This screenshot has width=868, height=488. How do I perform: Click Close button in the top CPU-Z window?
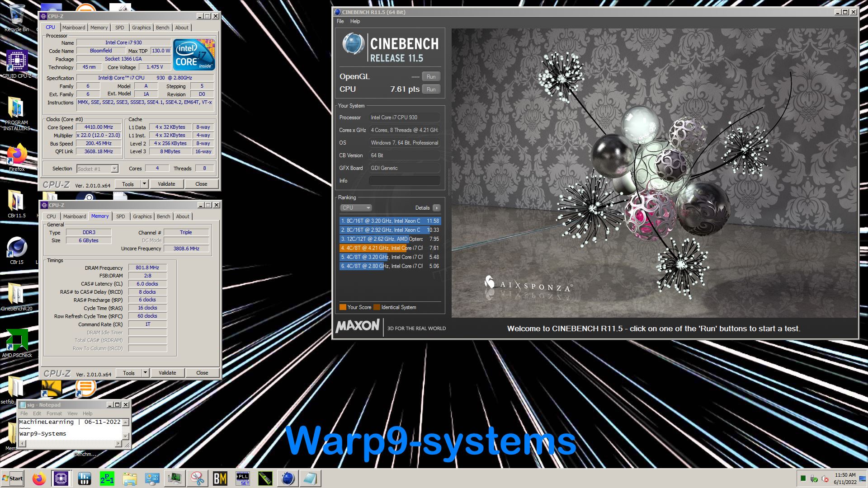[201, 184]
